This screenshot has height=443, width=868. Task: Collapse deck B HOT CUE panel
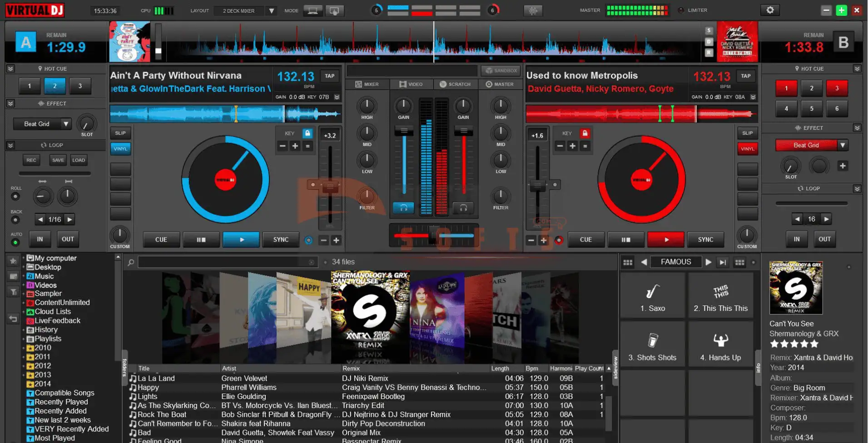click(857, 69)
